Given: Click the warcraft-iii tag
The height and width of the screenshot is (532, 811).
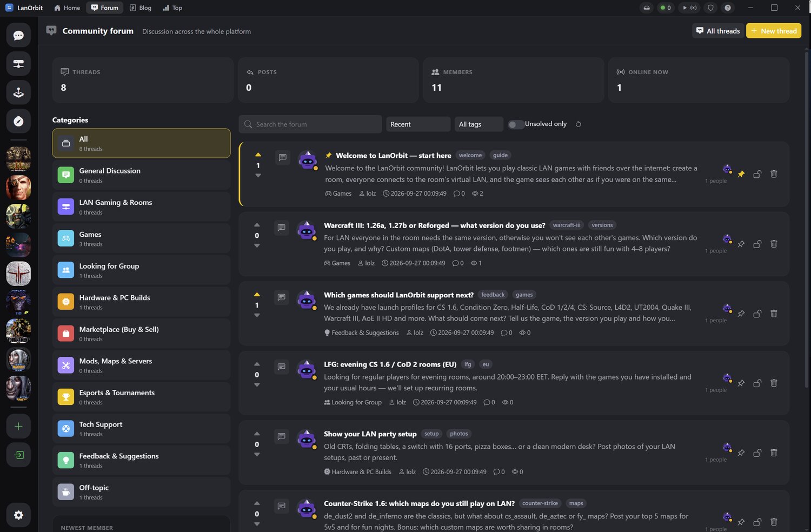Looking at the screenshot, I should tap(567, 225).
